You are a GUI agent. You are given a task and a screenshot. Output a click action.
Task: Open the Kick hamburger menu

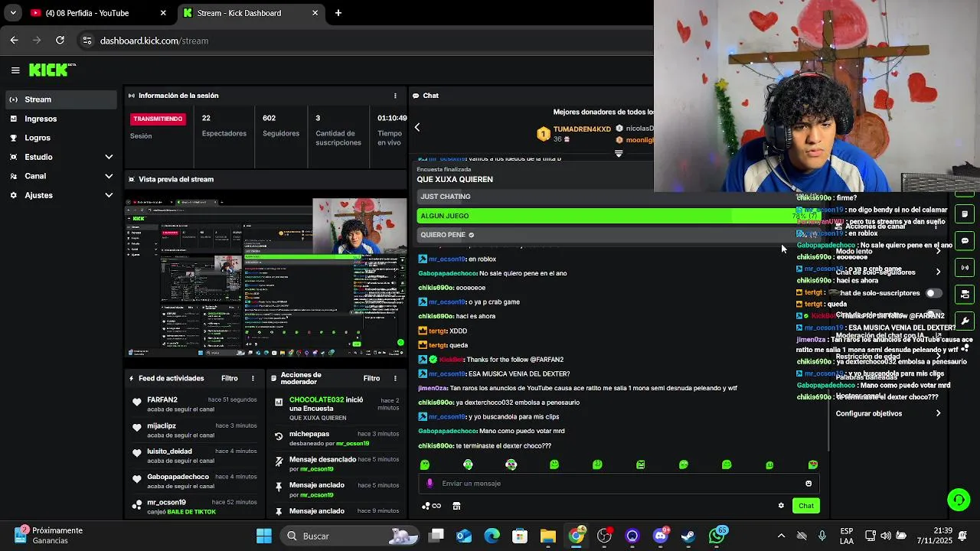click(x=15, y=70)
